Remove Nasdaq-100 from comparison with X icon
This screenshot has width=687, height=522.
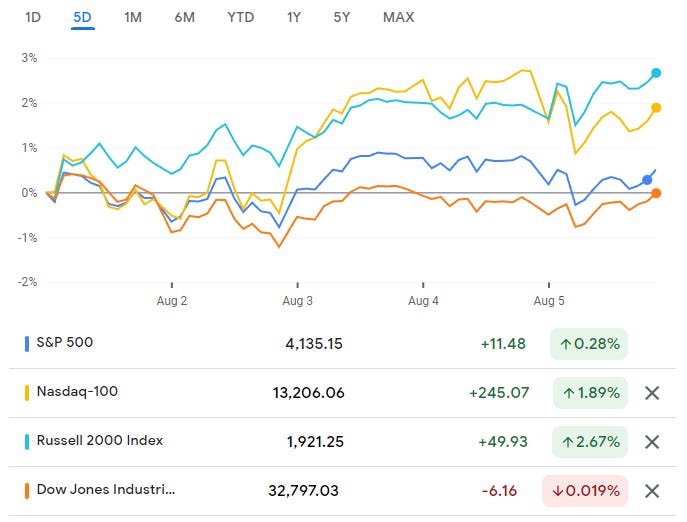(652, 393)
